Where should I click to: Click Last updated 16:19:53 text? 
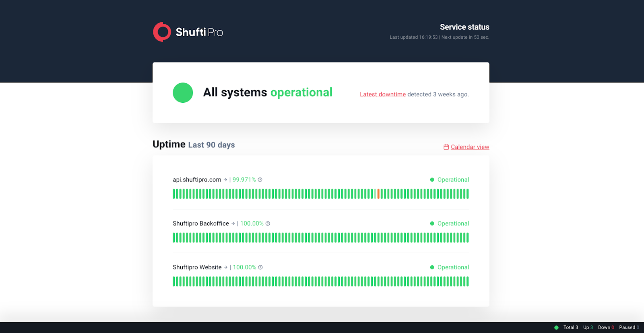click(413, 37)
